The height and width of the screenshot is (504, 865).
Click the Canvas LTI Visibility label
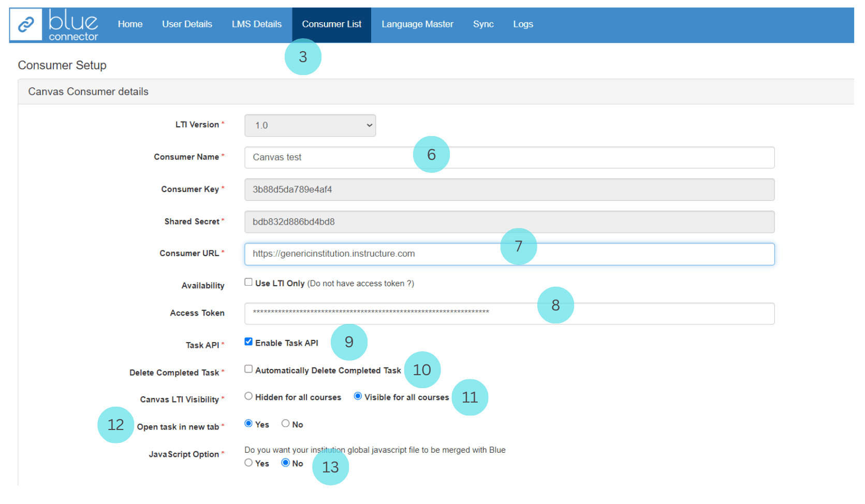[179, 399]
